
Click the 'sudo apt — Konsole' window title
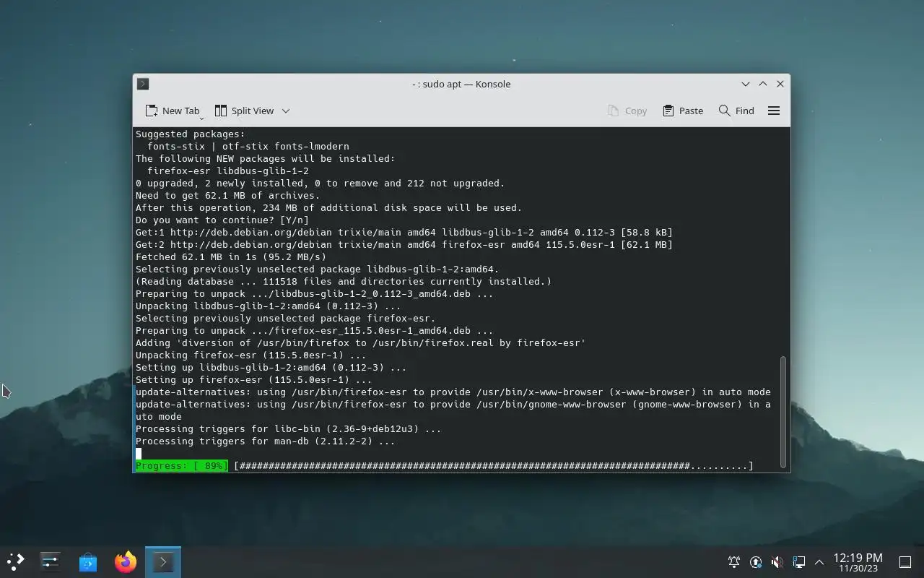(x=461, y=84)
